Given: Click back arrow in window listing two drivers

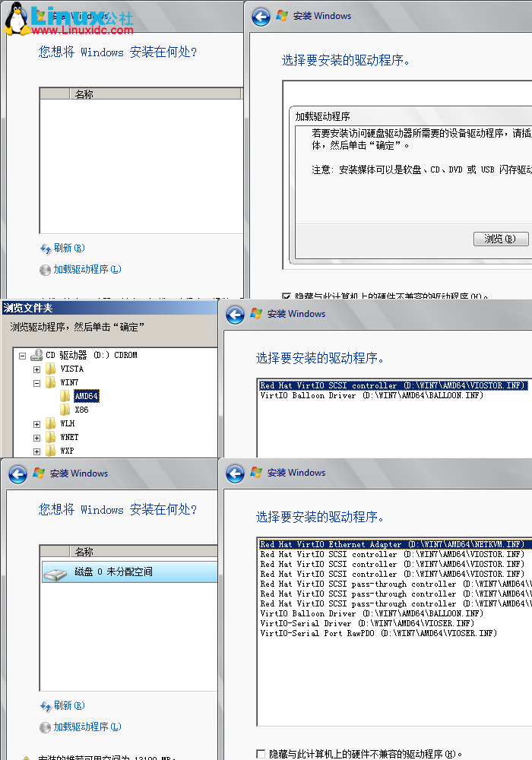Looking at the screenshot, I should click(235, 315).
